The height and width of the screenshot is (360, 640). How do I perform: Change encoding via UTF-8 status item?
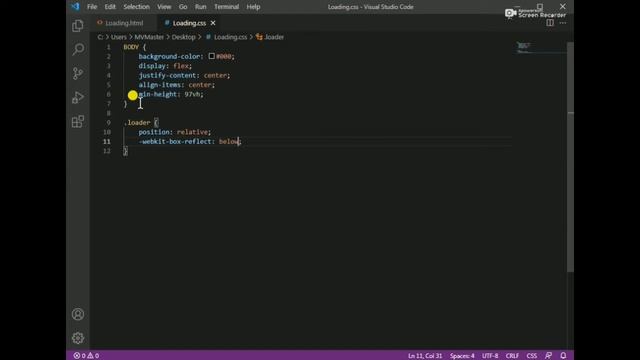[490, 356]
